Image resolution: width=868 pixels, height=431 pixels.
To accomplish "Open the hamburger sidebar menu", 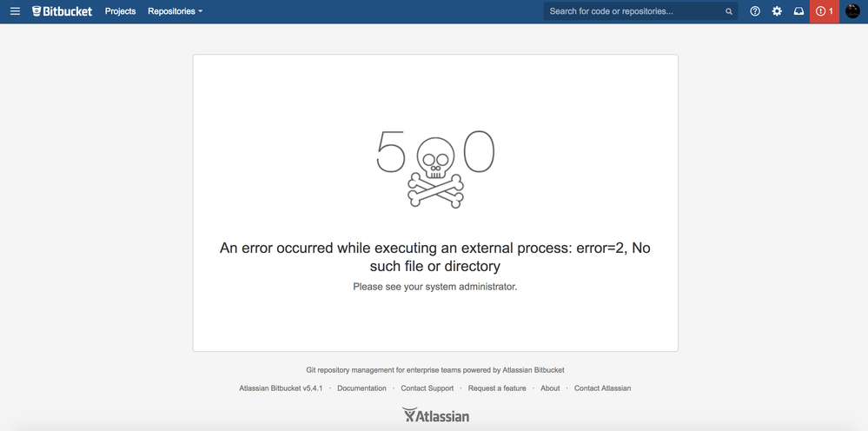I will pyautogui.click(x=15, y=11).
